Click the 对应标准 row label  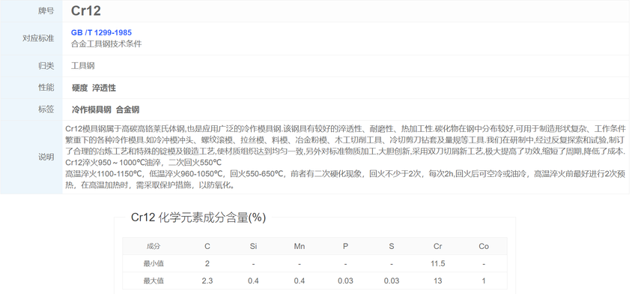(38, 38)
